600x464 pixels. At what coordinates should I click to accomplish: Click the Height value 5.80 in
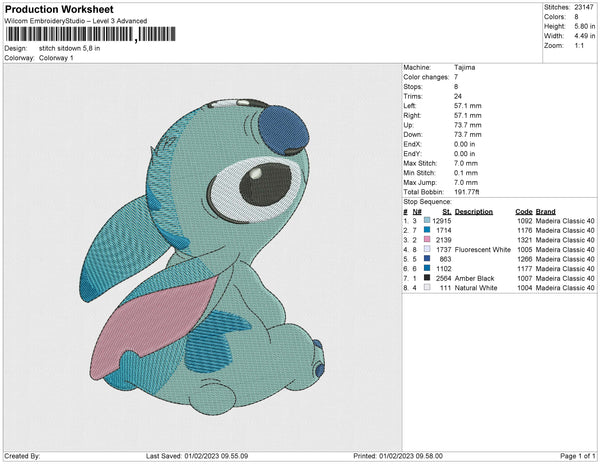pos(585,26)
